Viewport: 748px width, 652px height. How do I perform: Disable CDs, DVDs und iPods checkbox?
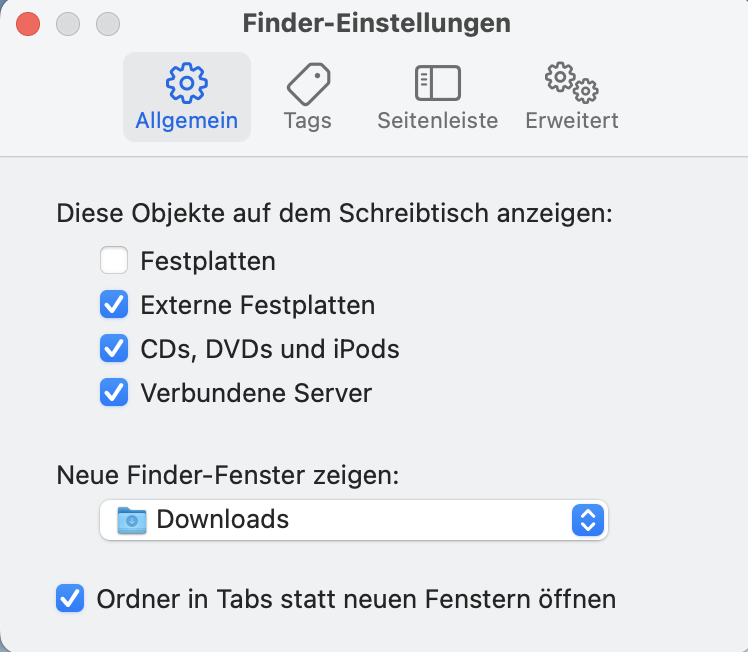114,349
